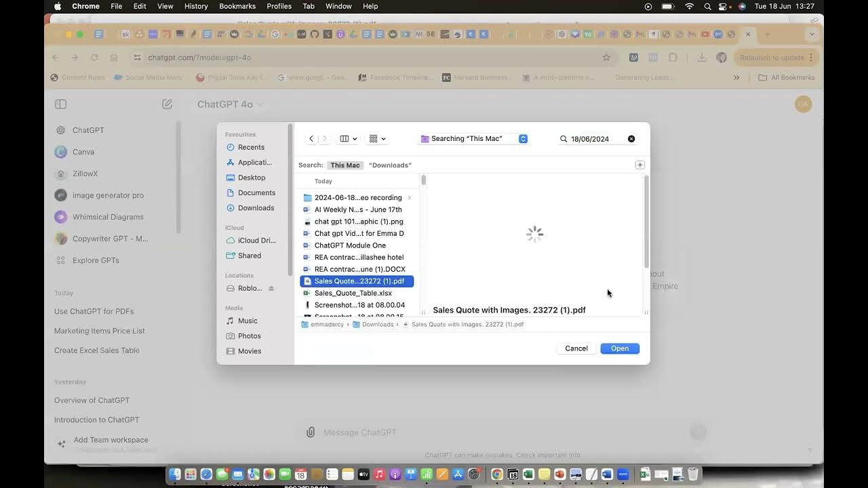Open the column view options dropdown
This screenshot has width=868, height=488.
(349, 139)
